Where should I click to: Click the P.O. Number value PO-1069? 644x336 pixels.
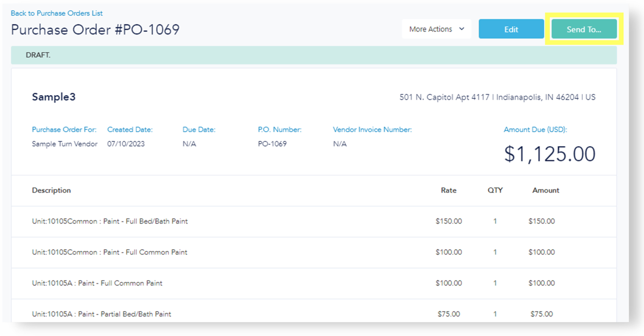point(272,144)
